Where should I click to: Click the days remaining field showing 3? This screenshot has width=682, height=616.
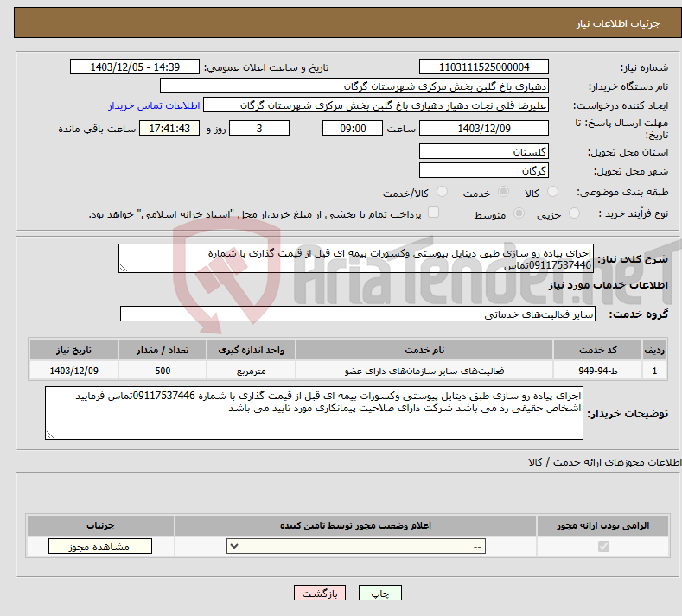(x=259, y=128)
